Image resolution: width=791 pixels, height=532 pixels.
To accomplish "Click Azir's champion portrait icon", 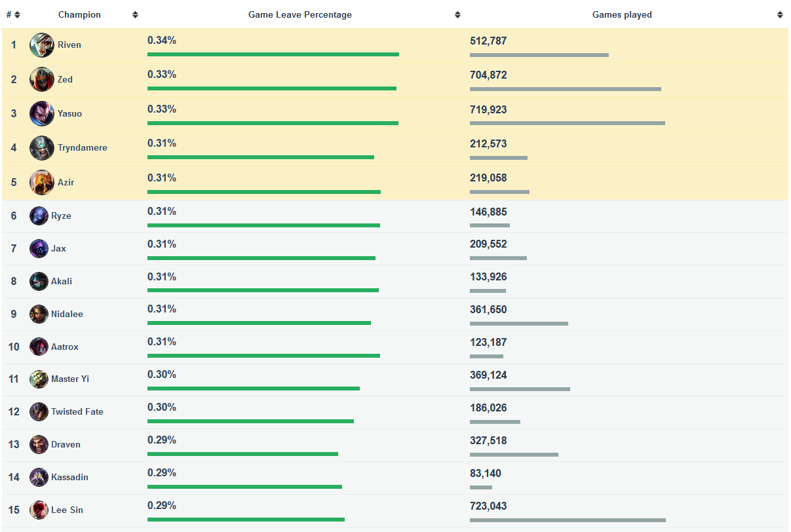I will pos(41,182).
